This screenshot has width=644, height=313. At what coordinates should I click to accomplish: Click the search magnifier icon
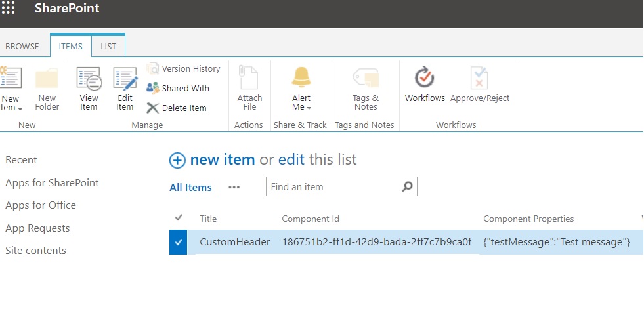coord(407,187)
